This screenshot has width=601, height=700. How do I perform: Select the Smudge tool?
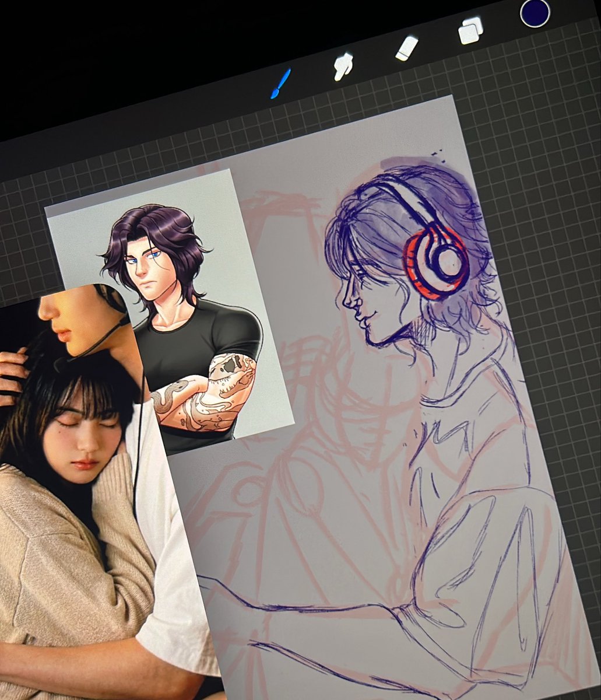[x=343, y=66]
